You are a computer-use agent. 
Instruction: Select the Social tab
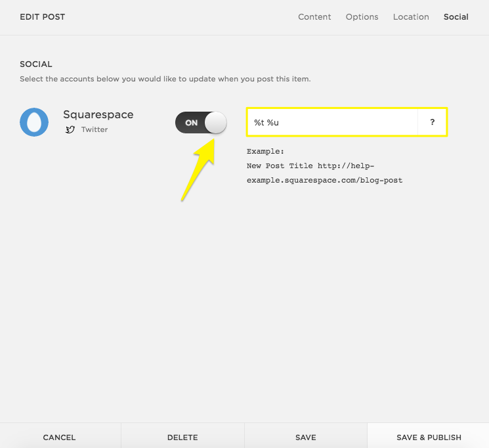click(456, 17)
